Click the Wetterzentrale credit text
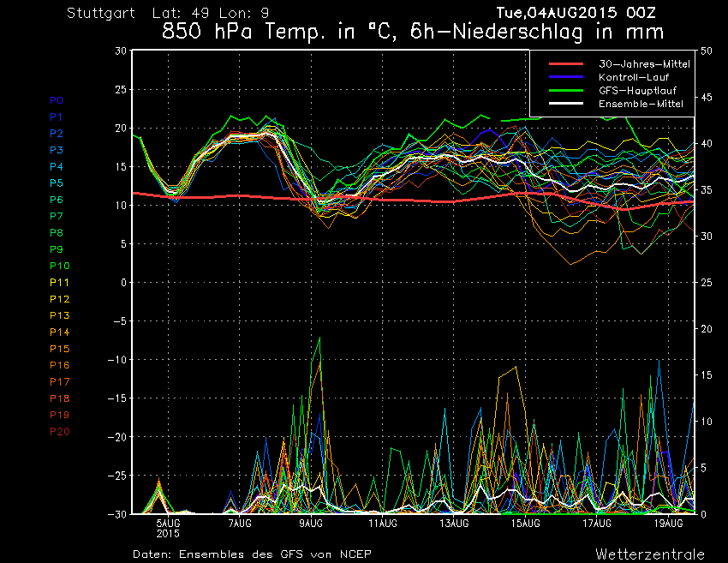 pyautogui.click(x=650, y=554)
